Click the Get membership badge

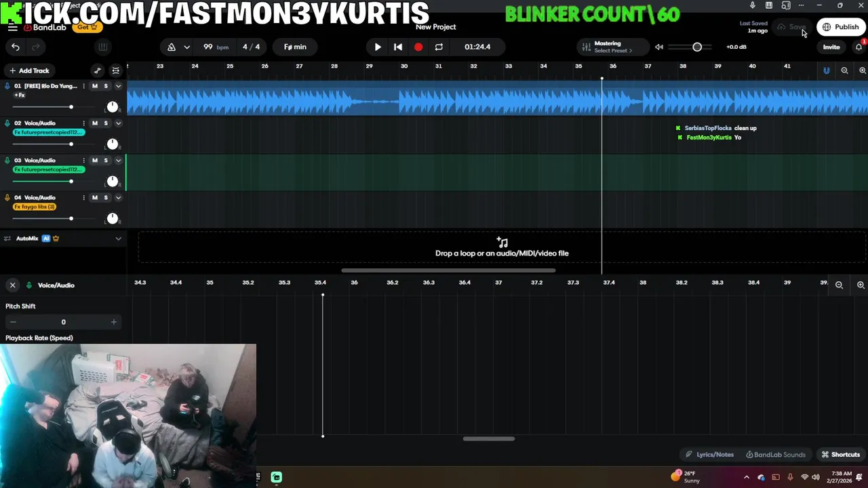(87, 27)
